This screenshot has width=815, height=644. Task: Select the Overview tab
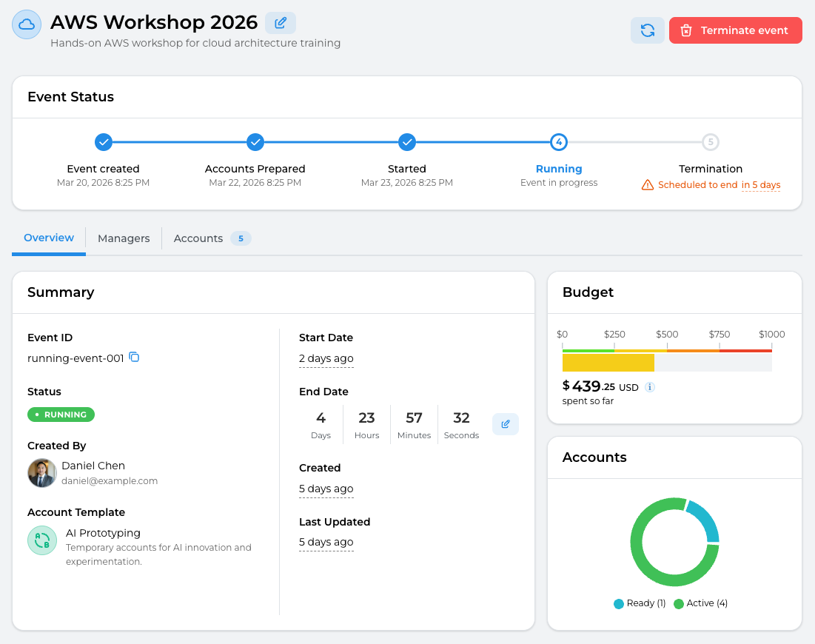coord(49,238)
